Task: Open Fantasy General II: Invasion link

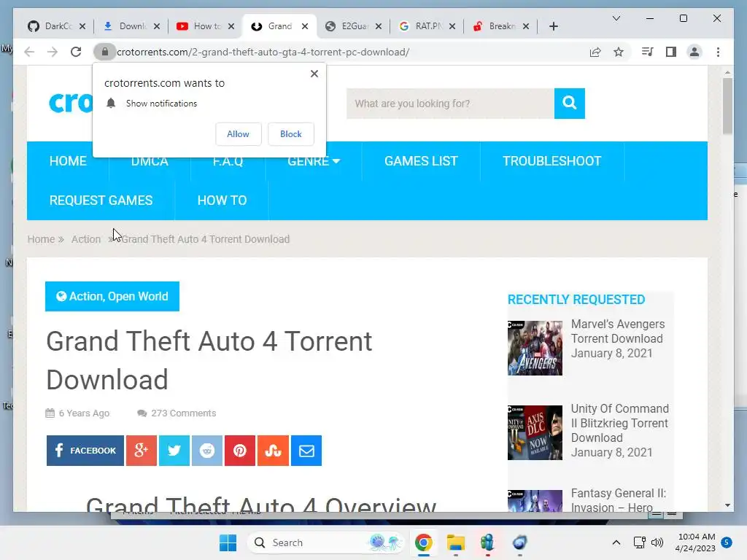Action: pos(619,500)
